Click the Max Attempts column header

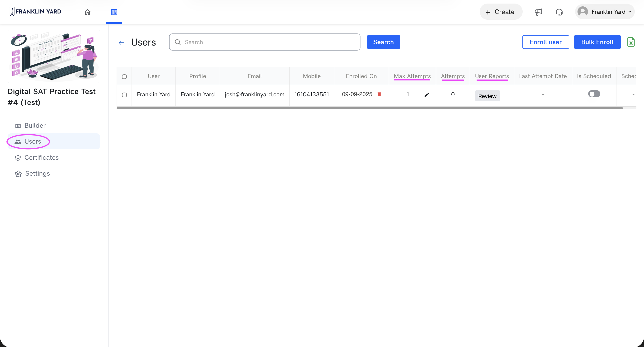point(412,76)
